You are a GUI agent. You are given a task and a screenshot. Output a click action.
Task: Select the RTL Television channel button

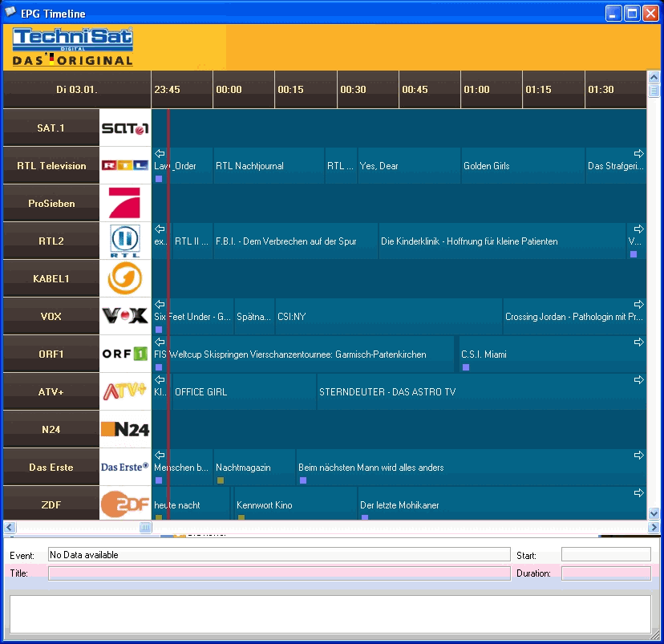click(51, 165)
